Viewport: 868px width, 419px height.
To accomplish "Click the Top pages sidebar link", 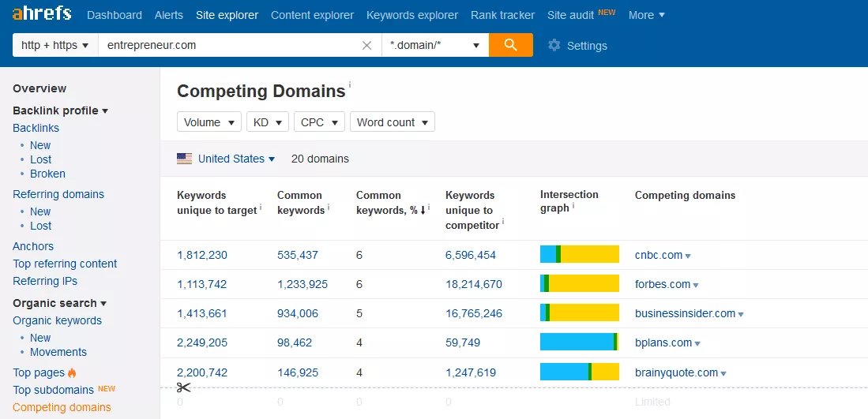I will click(39, 372).
